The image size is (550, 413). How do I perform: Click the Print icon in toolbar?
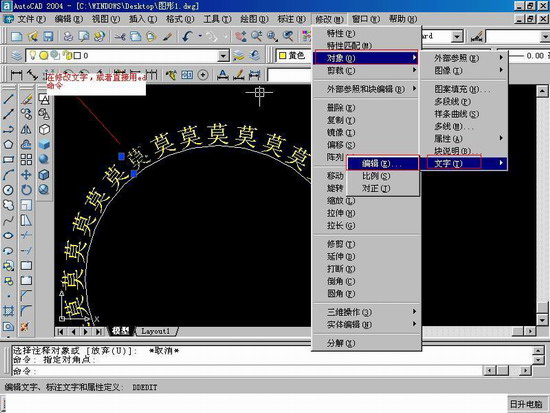tap(68, 36)
